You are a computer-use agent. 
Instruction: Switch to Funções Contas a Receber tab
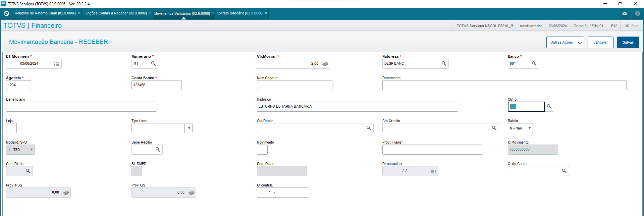(115, 13)
